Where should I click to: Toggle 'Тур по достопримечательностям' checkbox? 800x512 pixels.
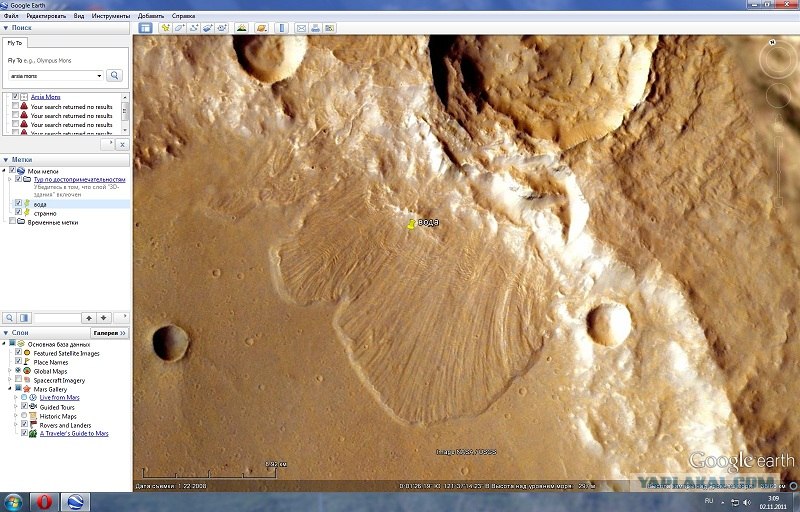(18, 179)
